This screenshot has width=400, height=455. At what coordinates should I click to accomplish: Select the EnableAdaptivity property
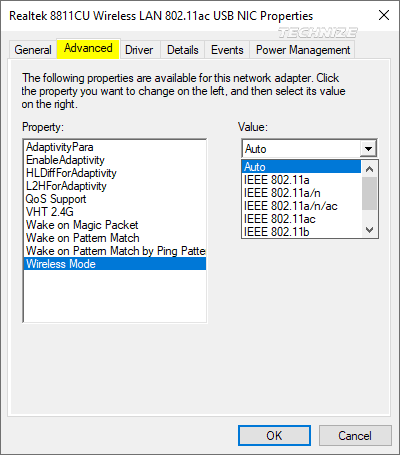pyautogui.click(x=115, y=160)
